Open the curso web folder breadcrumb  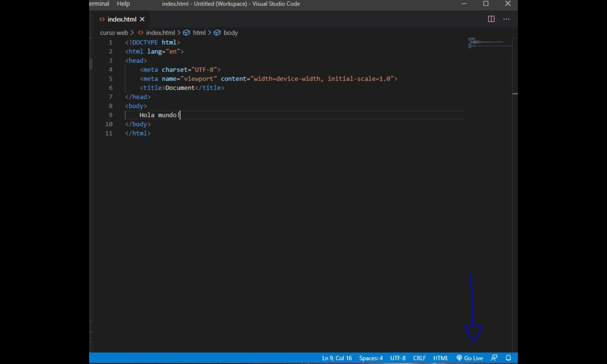click(x=114, y=33)
